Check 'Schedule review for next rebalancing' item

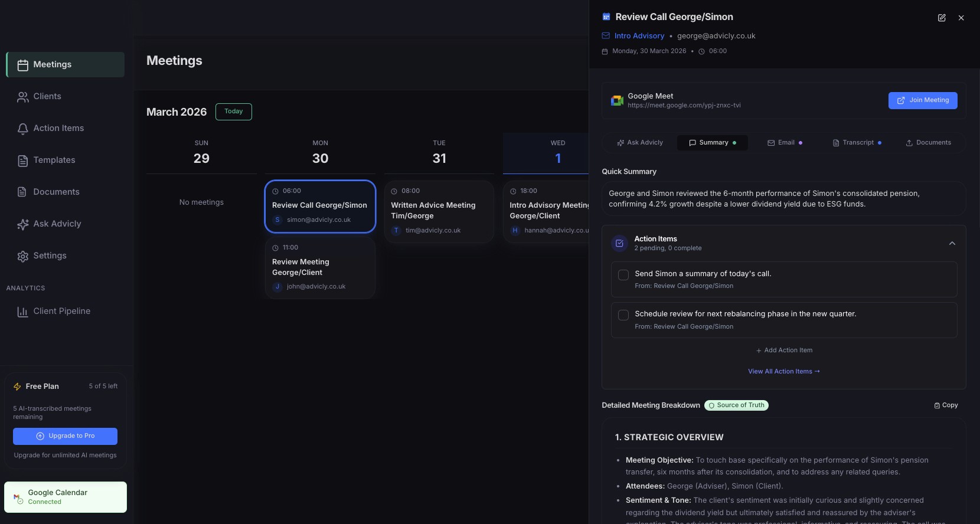(623, 315)
